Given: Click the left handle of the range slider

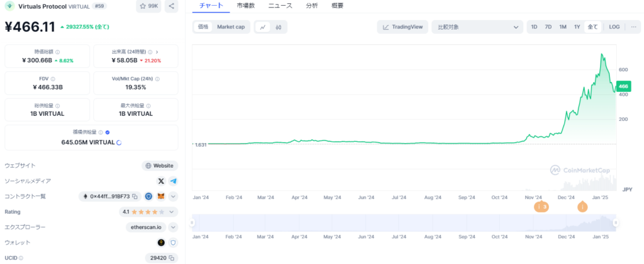Looking at the screenshot, I should click(192, 223).
